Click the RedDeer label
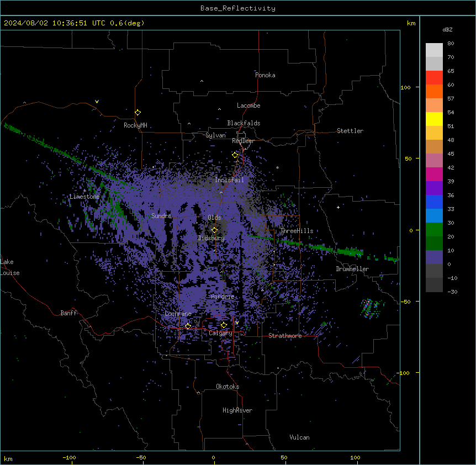The height and width of the screenshot is (465, 476). pyautogui.click(x=243, y=141)
